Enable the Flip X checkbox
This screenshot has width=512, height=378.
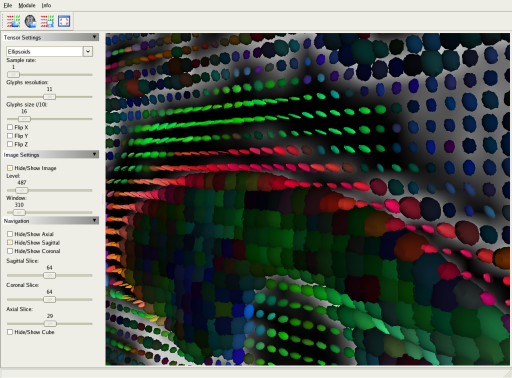[x=10, y=127]
